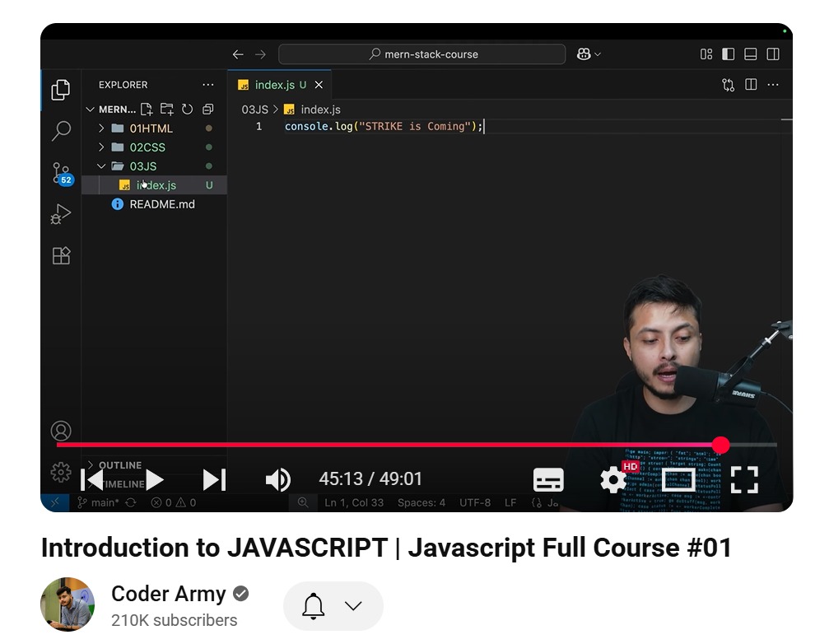Open changes compare icon in editor toolbar
Viewport: 829px width, 644px height.
pos(728,85)
